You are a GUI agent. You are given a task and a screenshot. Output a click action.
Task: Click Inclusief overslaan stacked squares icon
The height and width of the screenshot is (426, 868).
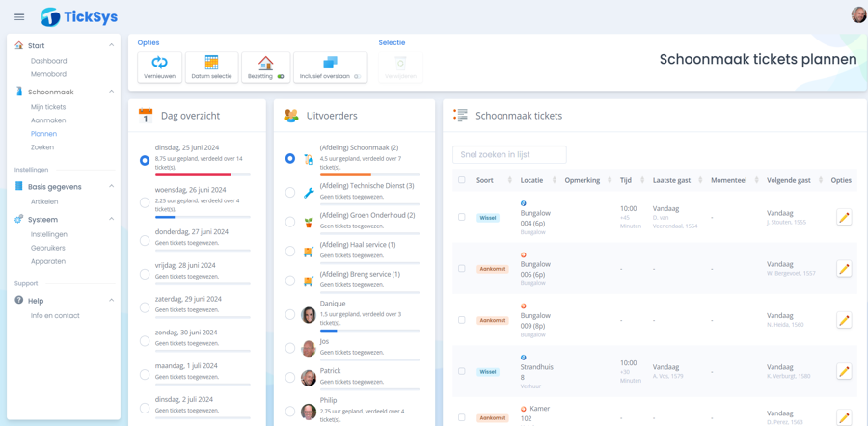[331, 63]
